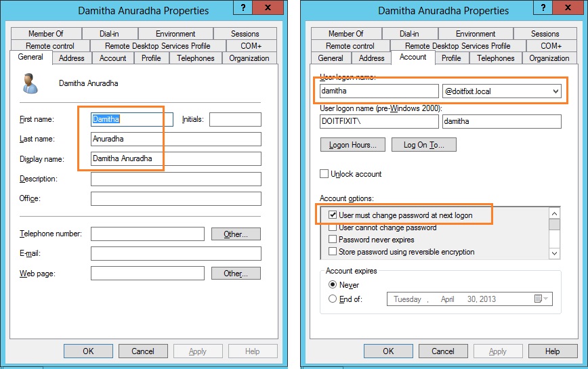588x369 pixels.
Task: Select the Never account expires radio button
Action: pos(332,285)
